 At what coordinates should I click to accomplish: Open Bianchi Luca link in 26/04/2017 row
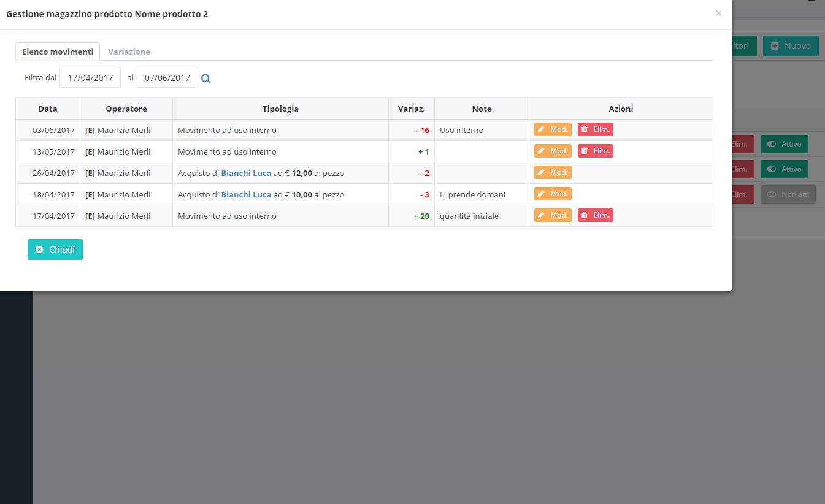point(246,173)
